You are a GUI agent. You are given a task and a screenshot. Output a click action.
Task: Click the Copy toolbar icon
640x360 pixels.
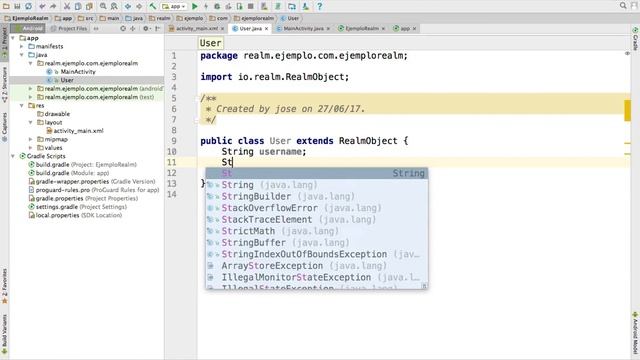coord(78,6)
